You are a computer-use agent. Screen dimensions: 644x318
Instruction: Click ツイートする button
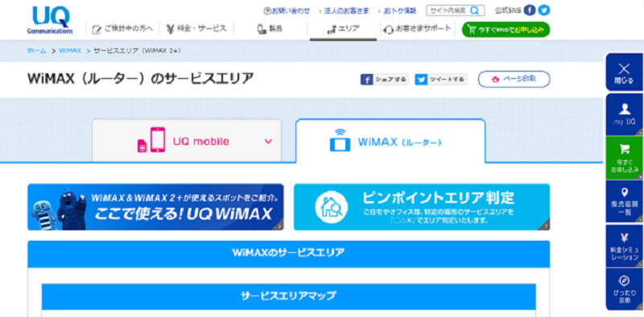(x=440, y=79)
